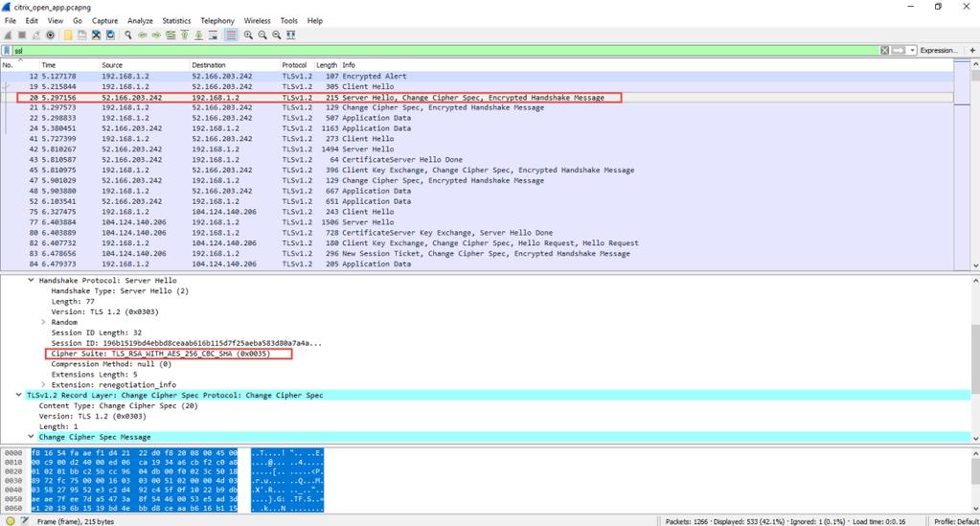980x526 pixels.
Task: Open the Telephony menu
Action: [217, 21]
